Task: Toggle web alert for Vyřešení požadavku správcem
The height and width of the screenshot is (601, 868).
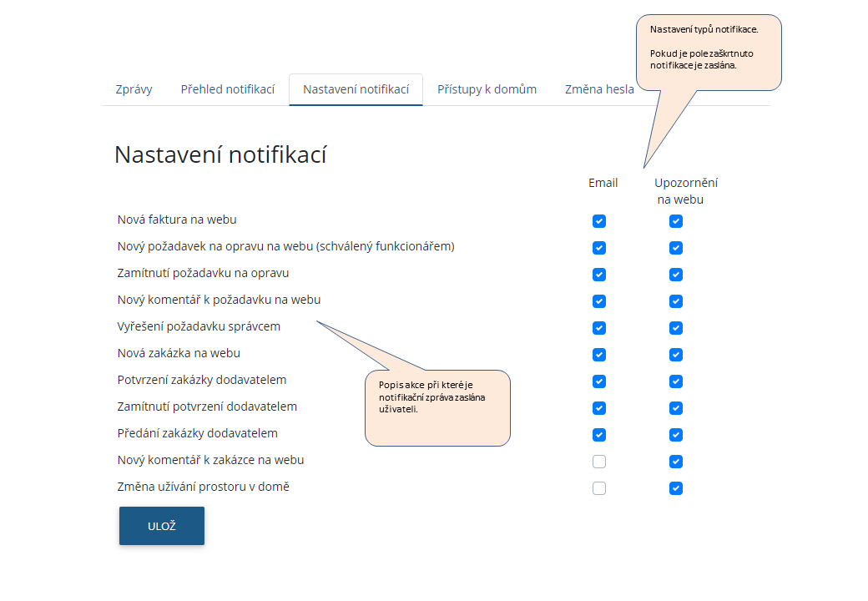Action: [676, 328]
